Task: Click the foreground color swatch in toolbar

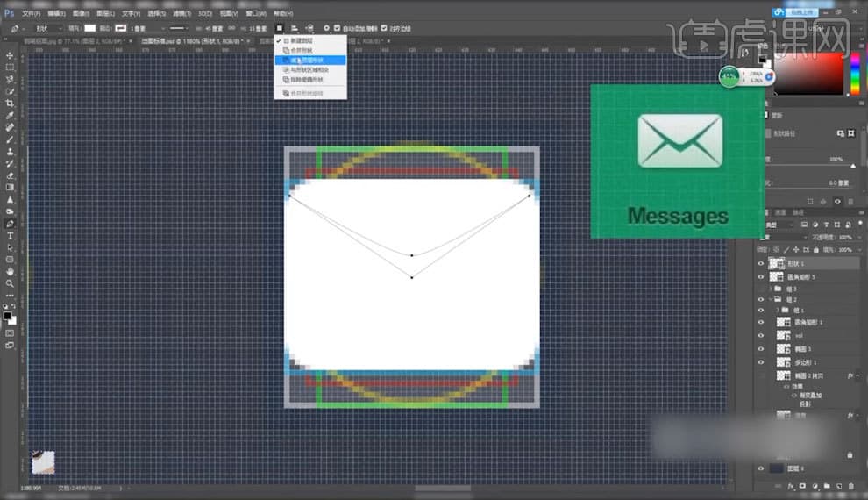Action: coord(7,316)
